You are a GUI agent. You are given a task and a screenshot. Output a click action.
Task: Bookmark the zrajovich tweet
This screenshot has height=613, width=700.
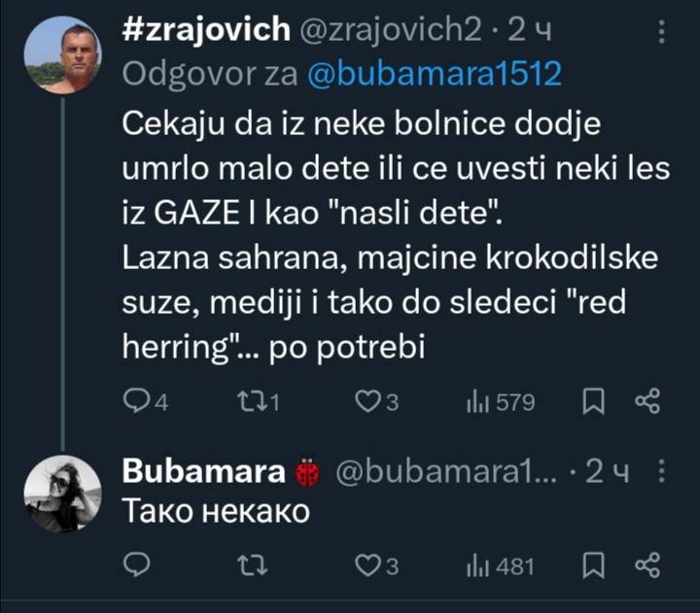point(594,402)
